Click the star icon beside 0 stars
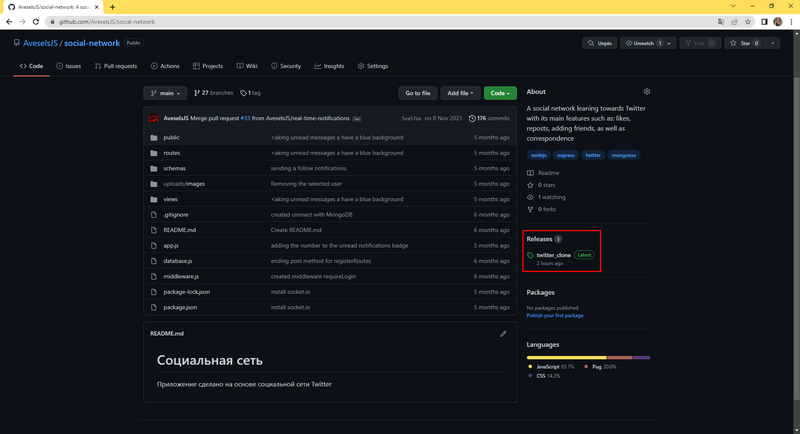 (530, 185)
